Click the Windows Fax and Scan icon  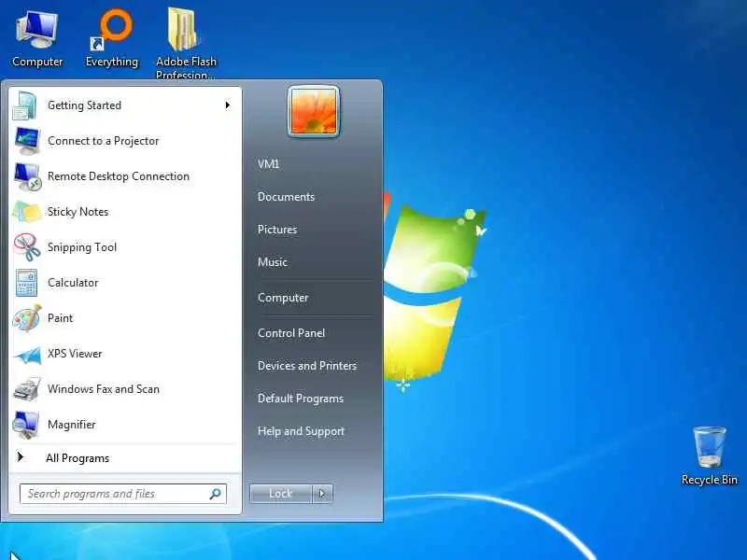coord(27,389)
